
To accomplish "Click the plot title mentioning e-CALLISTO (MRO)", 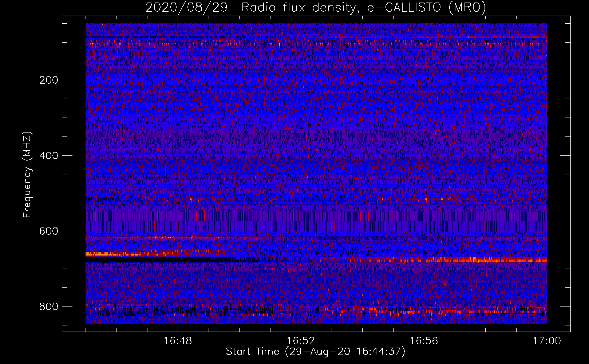I will (x=316, y=7).
